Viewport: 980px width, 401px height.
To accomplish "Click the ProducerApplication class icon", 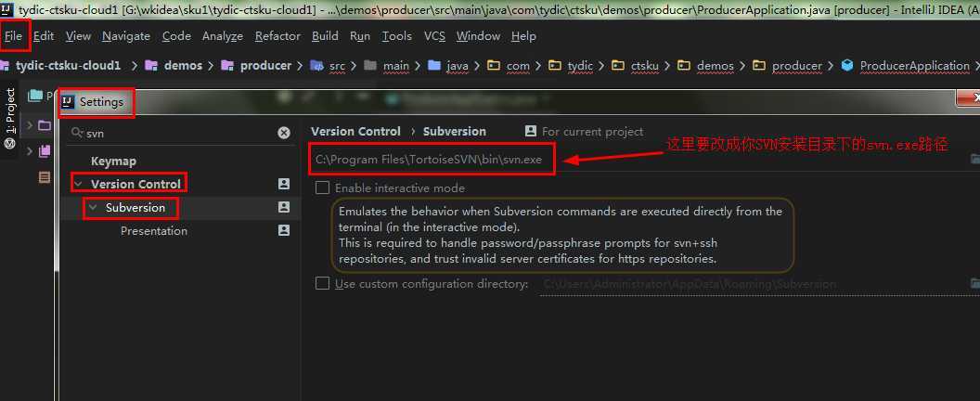I will coord(847,66).
